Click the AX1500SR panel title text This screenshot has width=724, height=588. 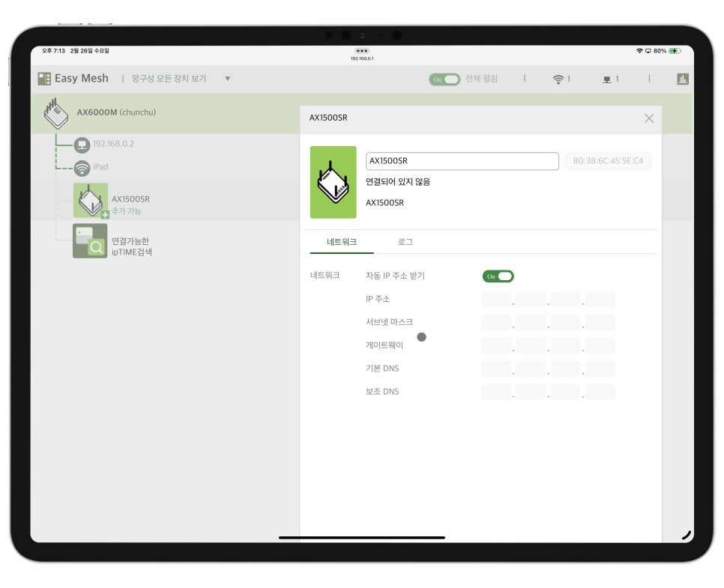pos(328,118)
